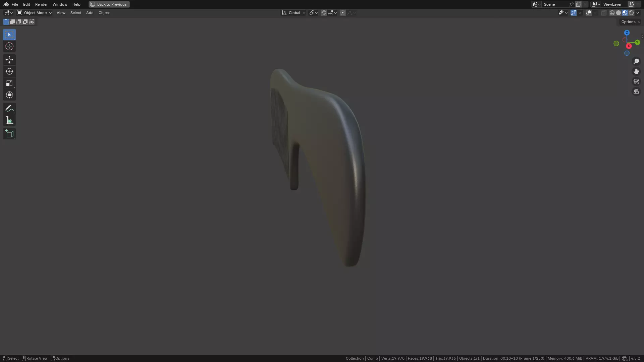Open the Edit menu

click(26, 4)
